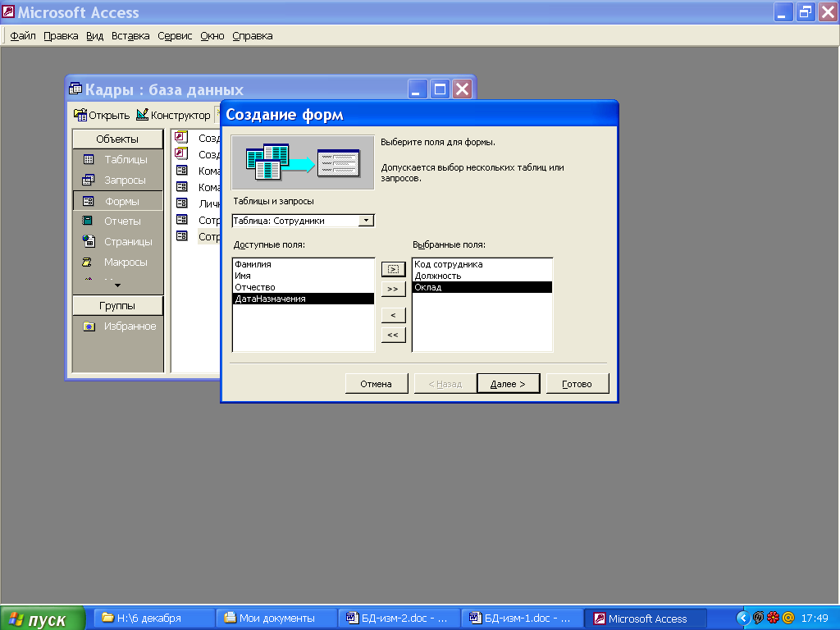840x630 pixels.
Task: Click the red flower tray icon
Action: tap(773, 618)
